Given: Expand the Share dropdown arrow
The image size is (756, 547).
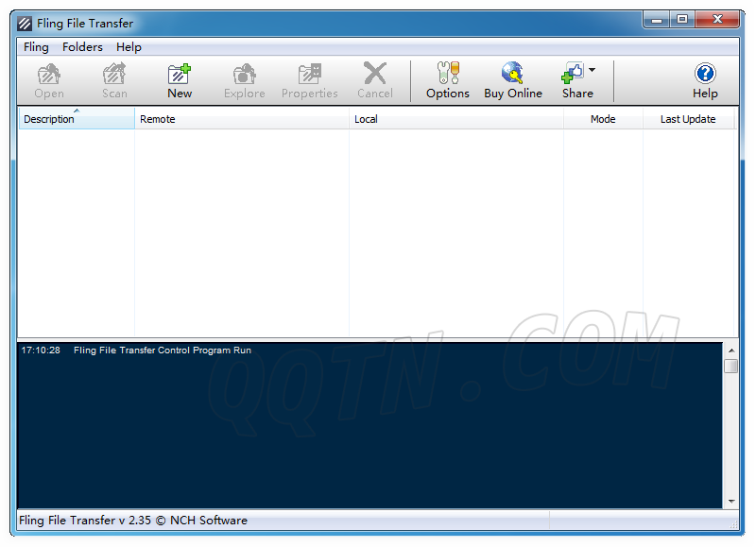Looking at the screenshot, I should pyautogui.click(x=593, y=70).
